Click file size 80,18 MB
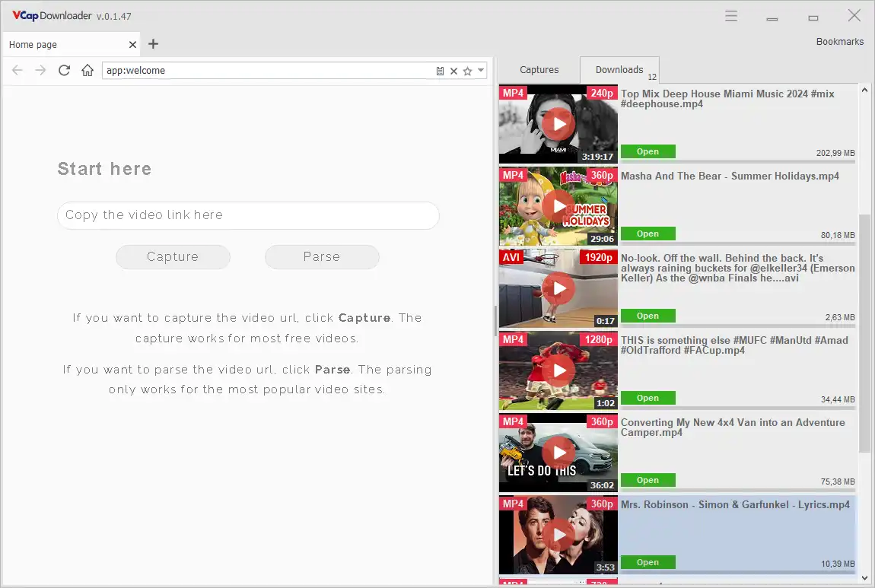875x588 pixels. click(x=838, y=235)
